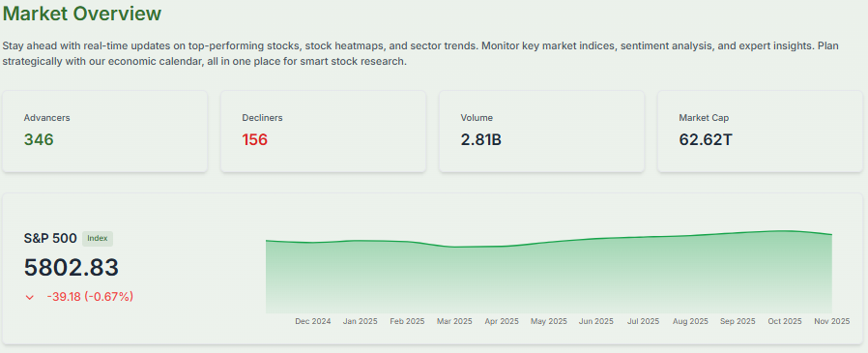Click the Aug 2025 axis label
The image size is (868, 353).
[x=690, y=321]
